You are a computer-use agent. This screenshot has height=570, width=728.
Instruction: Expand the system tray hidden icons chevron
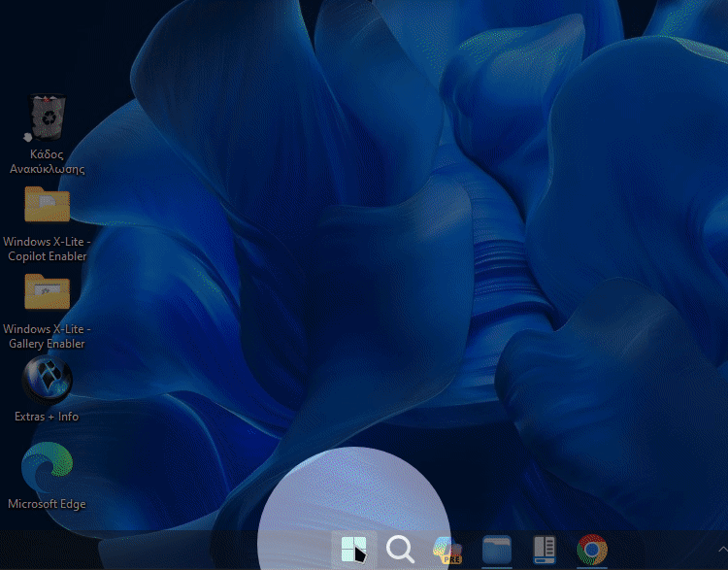723,550
